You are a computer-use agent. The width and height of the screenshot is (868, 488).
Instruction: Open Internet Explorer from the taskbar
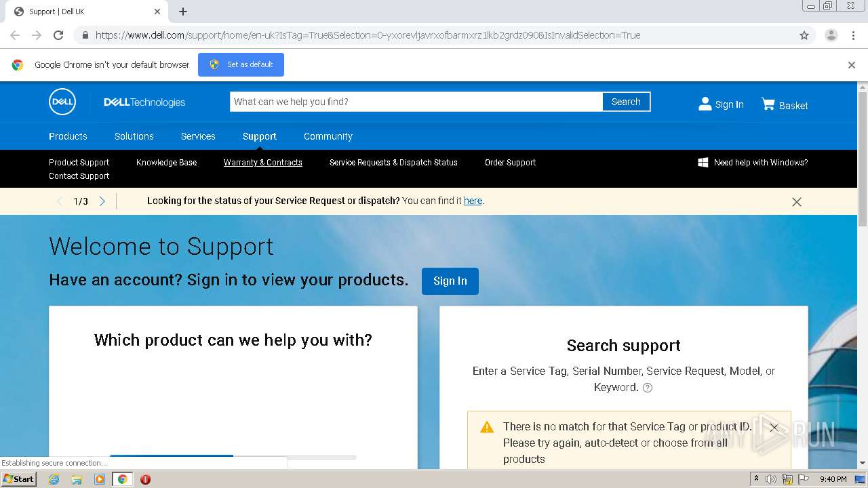[54, 479]
